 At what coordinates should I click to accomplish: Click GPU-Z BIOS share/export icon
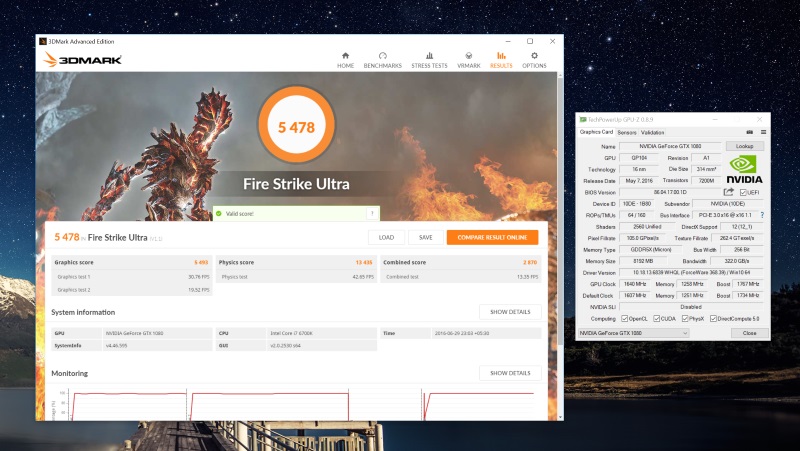729,192
